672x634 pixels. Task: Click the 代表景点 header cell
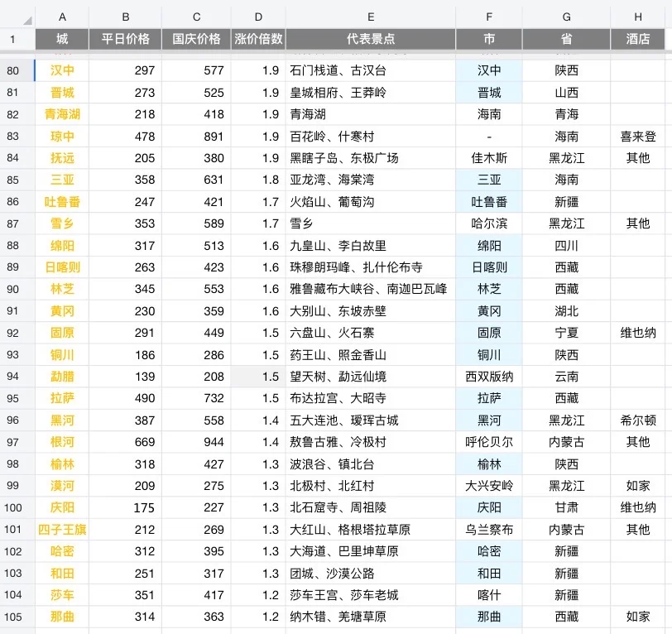(x=371, y=39)
